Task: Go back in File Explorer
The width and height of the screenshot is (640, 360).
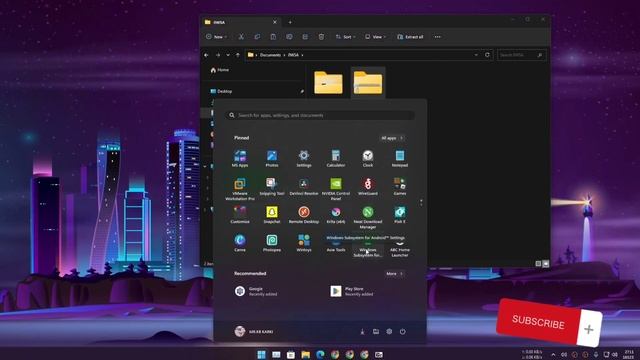Action: pyautogui.click(x=207, y=55)
